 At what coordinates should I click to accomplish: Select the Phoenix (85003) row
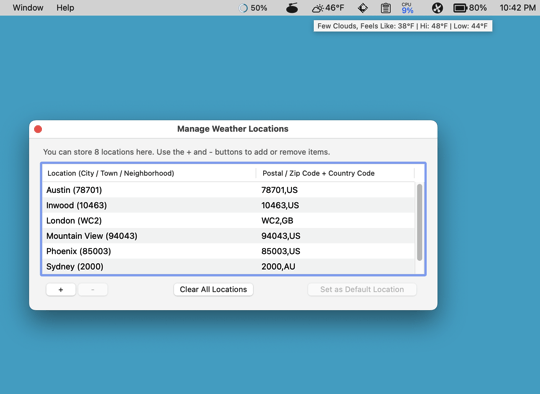[228, 251]
